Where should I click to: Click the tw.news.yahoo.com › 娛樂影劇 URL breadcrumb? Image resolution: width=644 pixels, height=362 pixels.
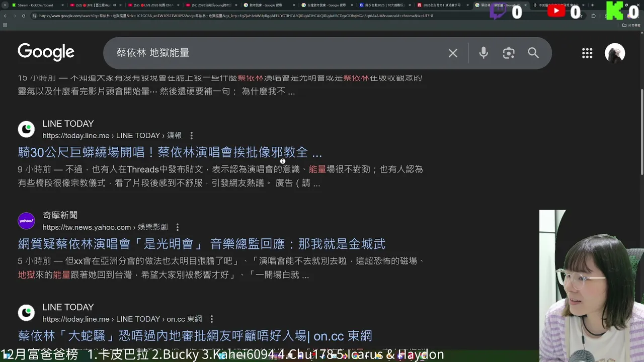[105, 227]
